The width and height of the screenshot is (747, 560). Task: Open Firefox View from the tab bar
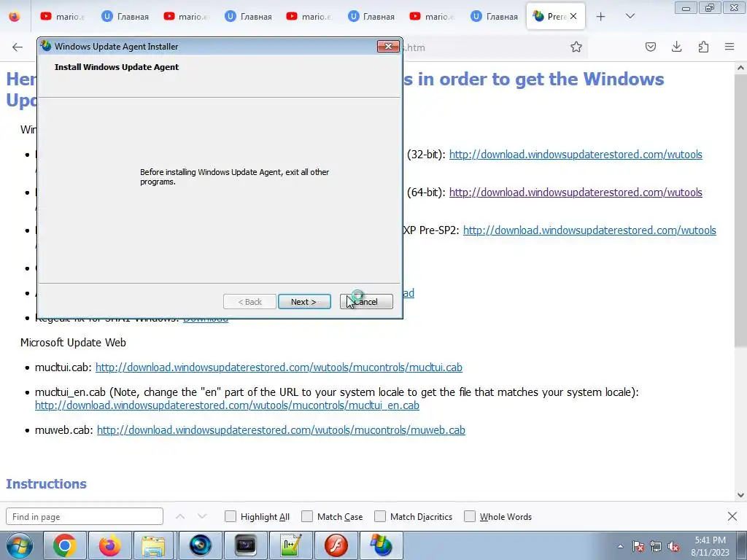click(15, 17)
